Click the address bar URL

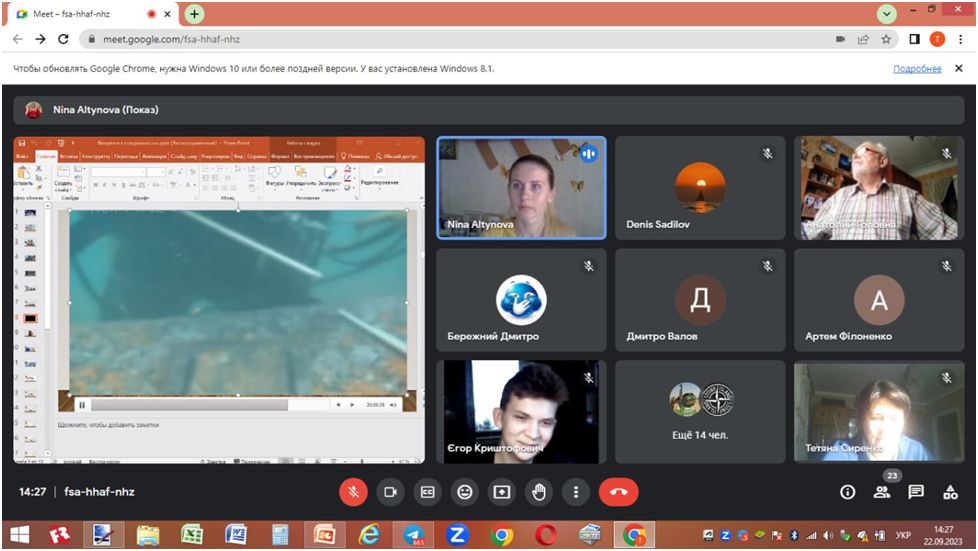click(172, 39)
